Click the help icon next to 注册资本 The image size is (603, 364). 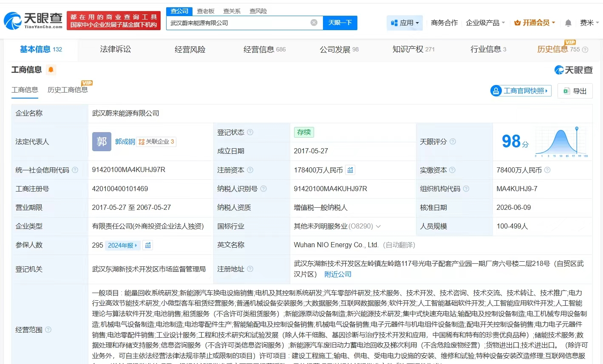250,170
